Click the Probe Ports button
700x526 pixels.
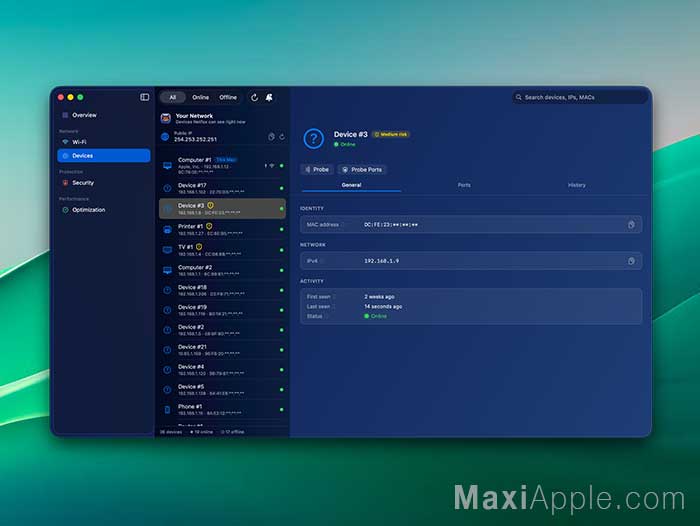362,170
